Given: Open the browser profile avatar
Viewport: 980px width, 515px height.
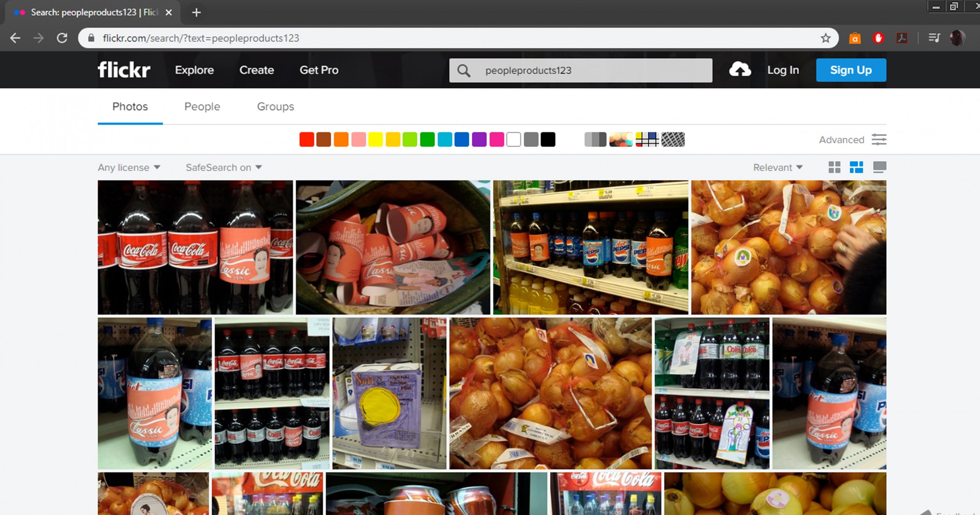Looking at the screenshot, I should pos(957,38).
